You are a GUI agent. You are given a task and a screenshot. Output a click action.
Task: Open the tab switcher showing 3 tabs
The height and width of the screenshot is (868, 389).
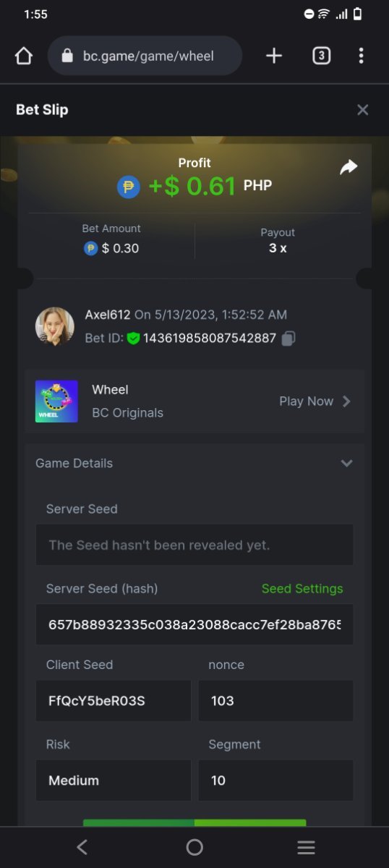click(x=321, y=56)
